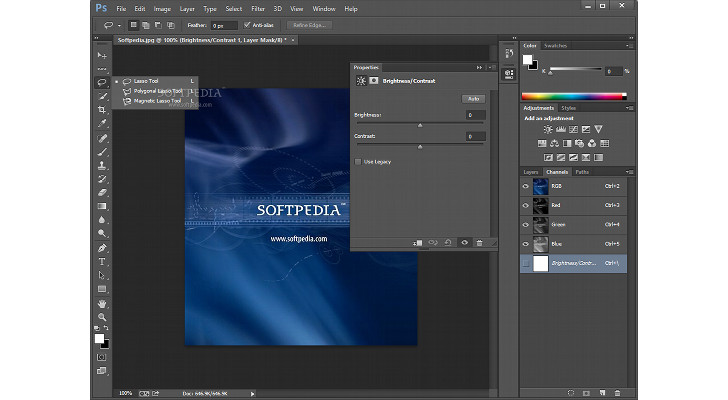Choose Add to selection mode
Screen dimensions: 728x400
(146, 25)
